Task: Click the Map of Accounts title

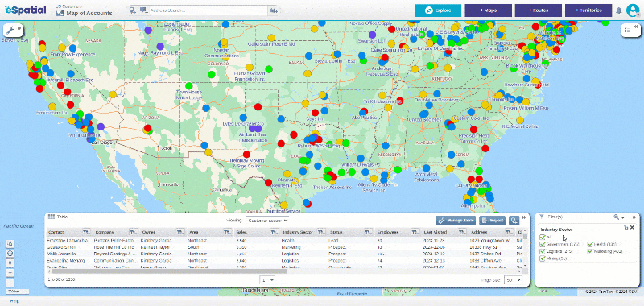Action: coord(89,13)
